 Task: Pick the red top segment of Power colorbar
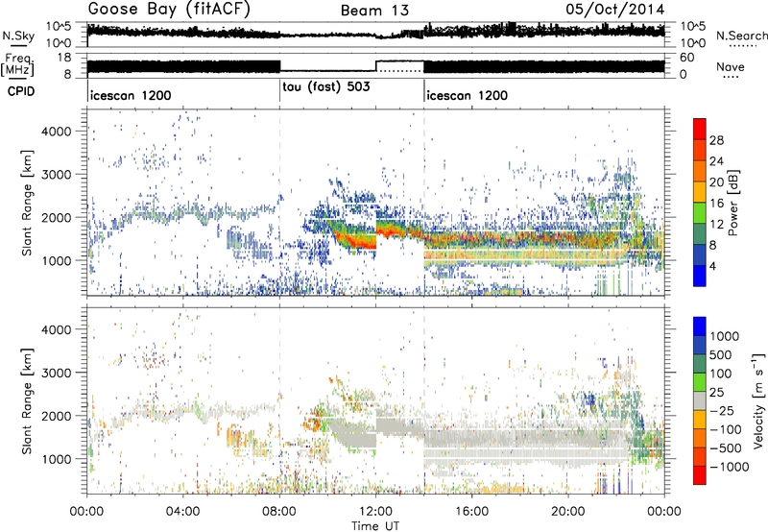tap(700, 129)
